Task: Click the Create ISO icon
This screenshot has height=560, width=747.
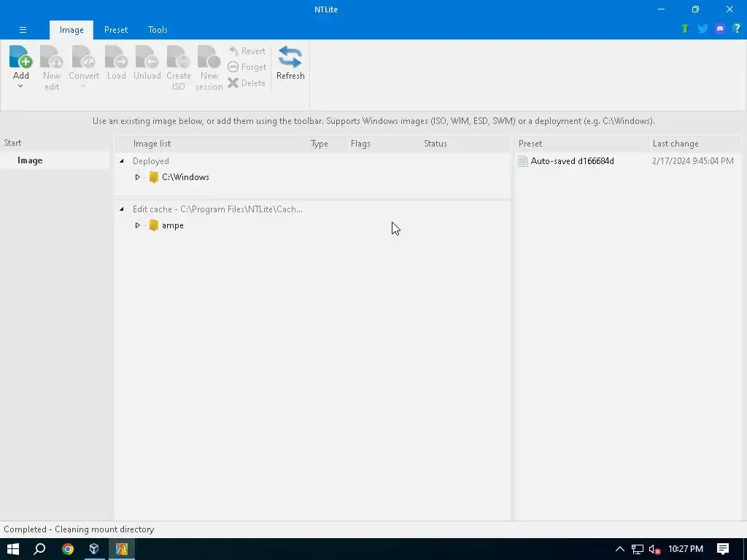Action: pos(178,57)
